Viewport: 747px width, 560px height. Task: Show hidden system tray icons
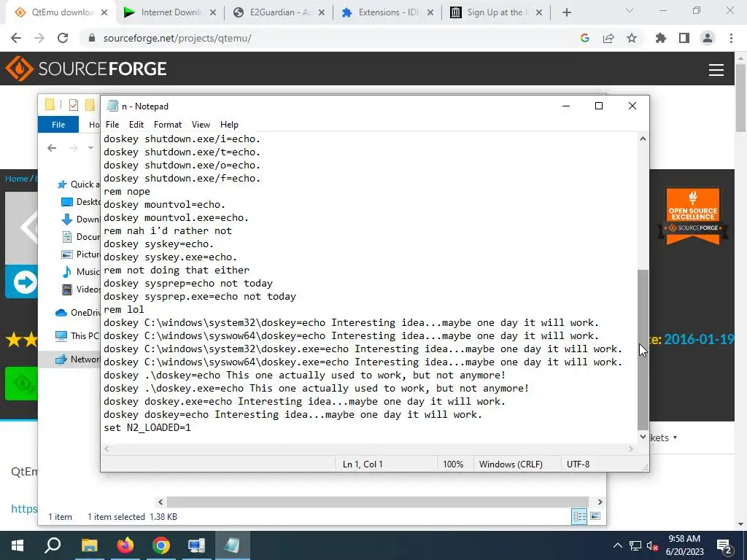click(617, 545)
